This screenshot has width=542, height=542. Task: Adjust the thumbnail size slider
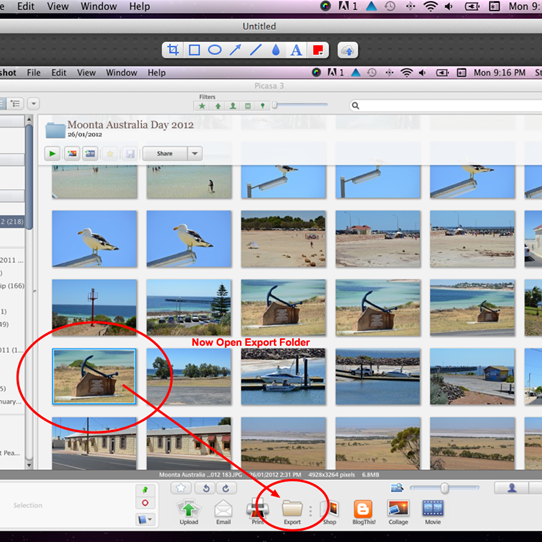coord(445,488)
